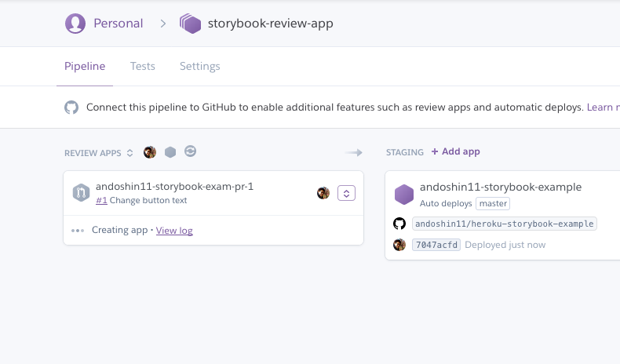
Task: Open the andoshin11-storybook-example staging app
Action: click(x=501, y=187)
